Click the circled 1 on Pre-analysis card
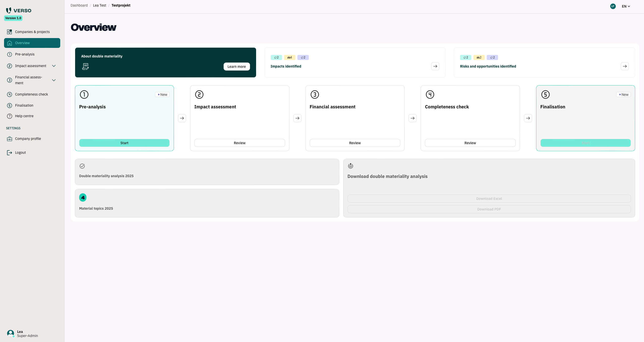 pos(84,95)
